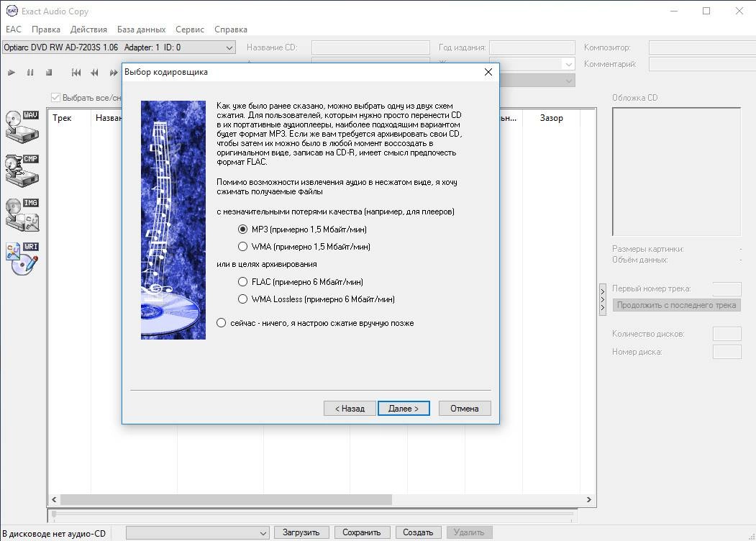756x541 pixels.
Task: Click the horizontal scrollbar thumb in track list
Action: pos(226,499)
